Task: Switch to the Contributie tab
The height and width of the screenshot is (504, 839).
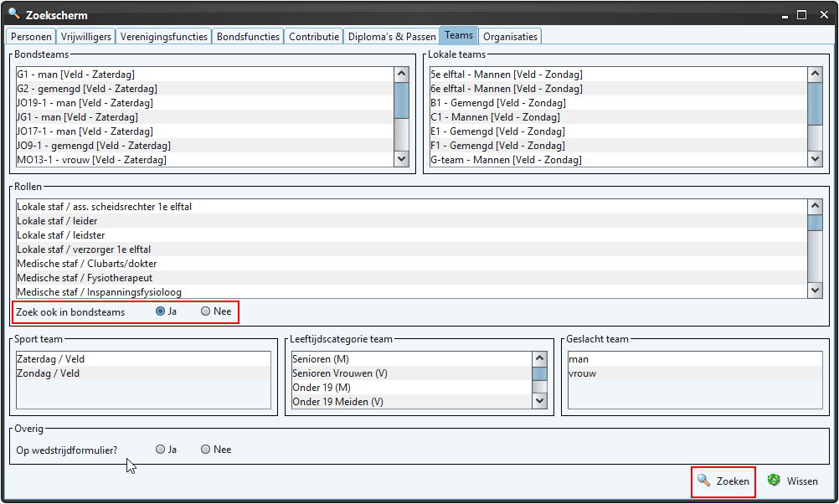Action: pyautogui.click(x=314, y=37)
